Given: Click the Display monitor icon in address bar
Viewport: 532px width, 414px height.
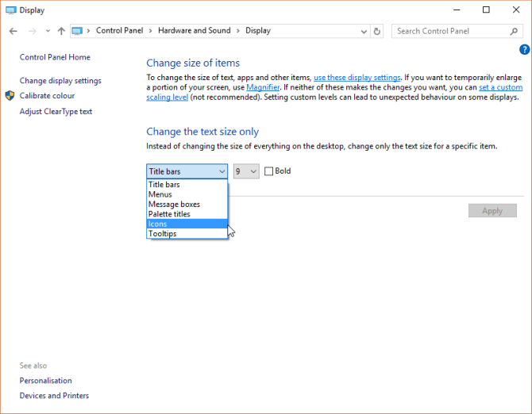Looking at the screenshot, I should coord(77,31).
